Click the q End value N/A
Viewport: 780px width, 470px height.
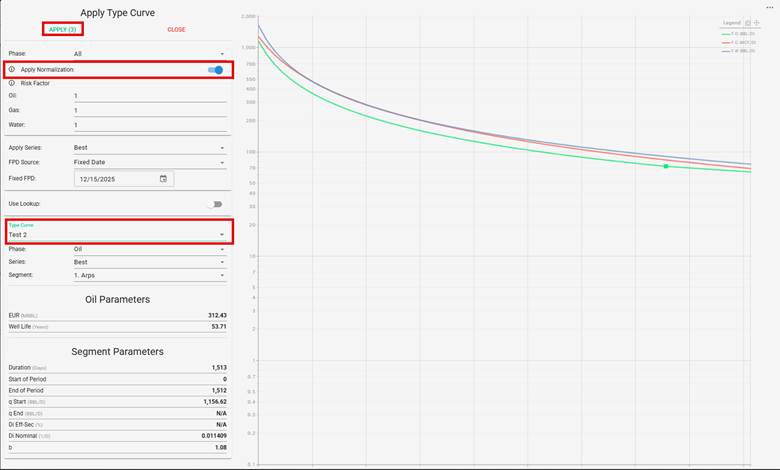[221, 413]
